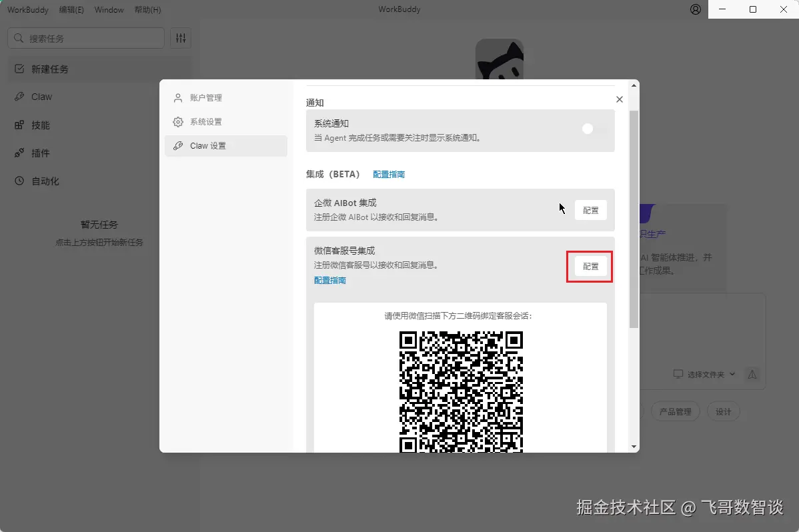Click the 企微 AIBot 集成 title text
Screen dimensions: 799x532
[345, 203]
